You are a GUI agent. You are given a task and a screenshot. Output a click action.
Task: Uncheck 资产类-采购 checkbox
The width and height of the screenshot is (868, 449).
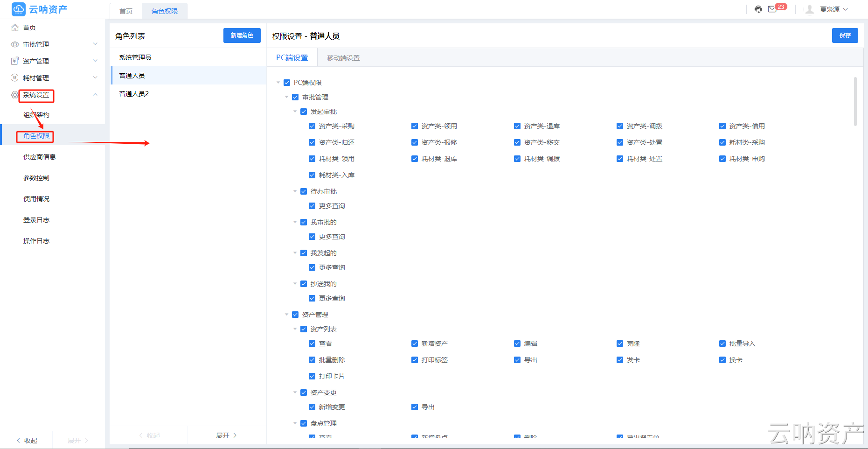[x=312, y=126]
